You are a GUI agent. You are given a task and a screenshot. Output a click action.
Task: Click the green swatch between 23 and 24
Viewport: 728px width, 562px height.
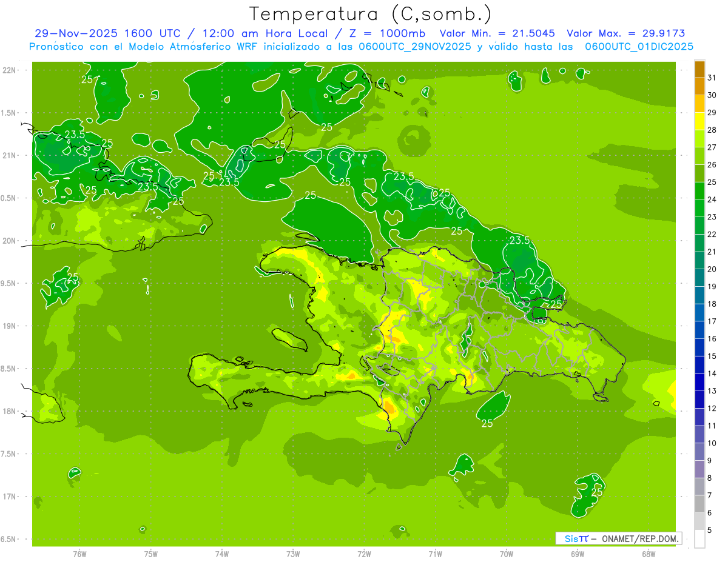click(699, 208)
